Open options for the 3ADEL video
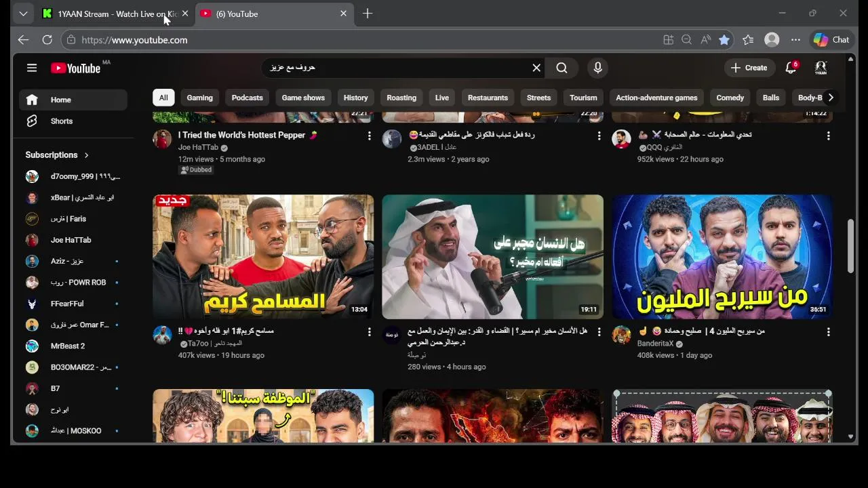868x488 pixels. point(599,136)
